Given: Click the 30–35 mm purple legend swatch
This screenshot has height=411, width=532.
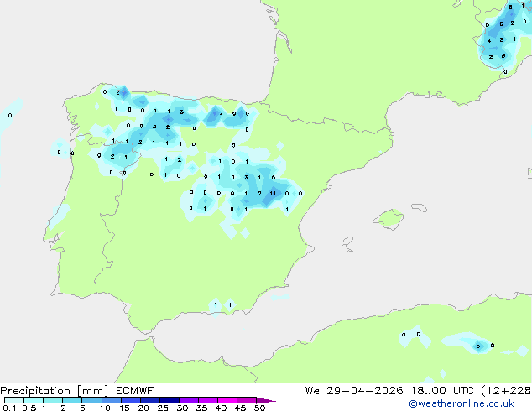Looking at the screenshot, I should tap(188, 400).
